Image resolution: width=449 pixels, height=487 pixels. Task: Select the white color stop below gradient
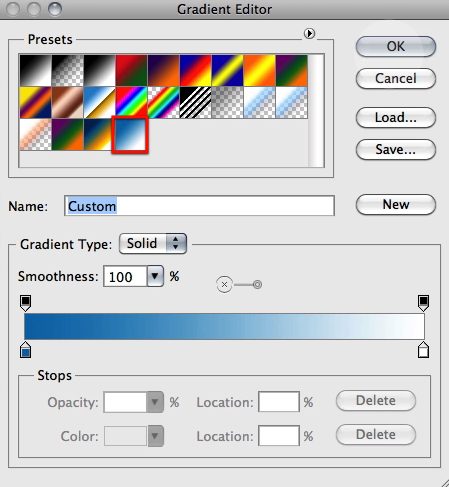[423, 349]
